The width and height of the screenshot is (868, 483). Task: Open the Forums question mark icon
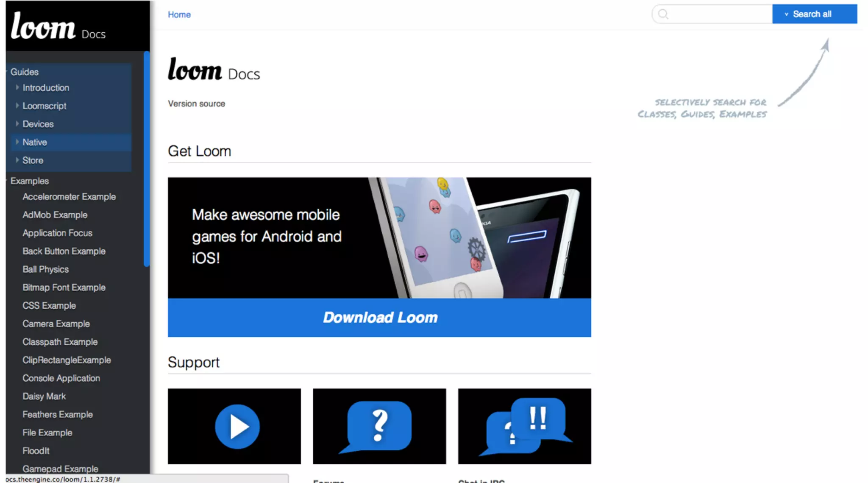coord(379,426)
